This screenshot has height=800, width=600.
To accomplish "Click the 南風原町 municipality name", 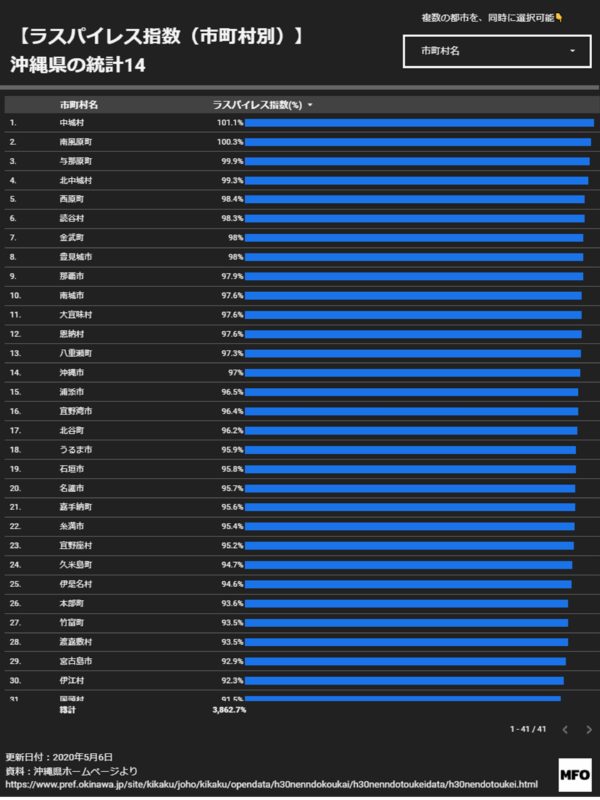I will (x=76, y=142).
